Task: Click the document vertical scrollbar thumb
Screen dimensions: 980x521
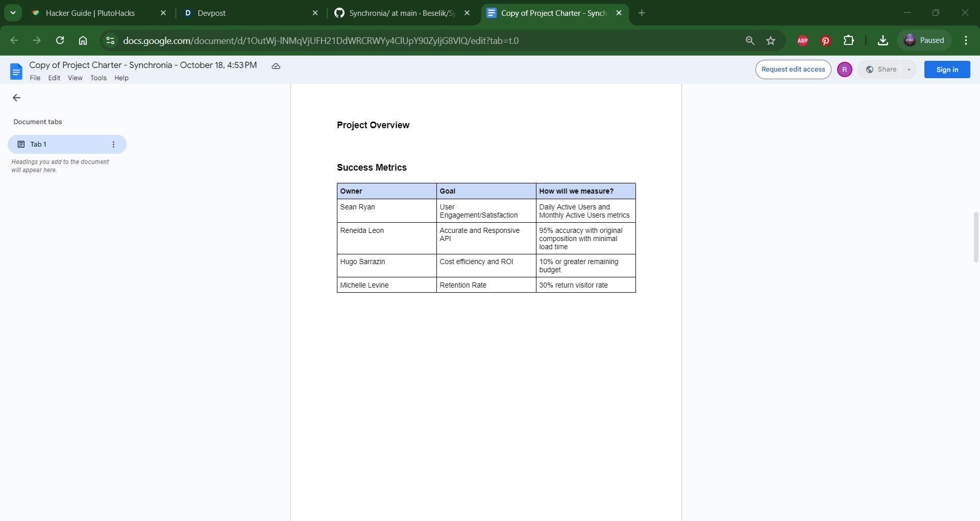Action: click(x=976, y=237)
